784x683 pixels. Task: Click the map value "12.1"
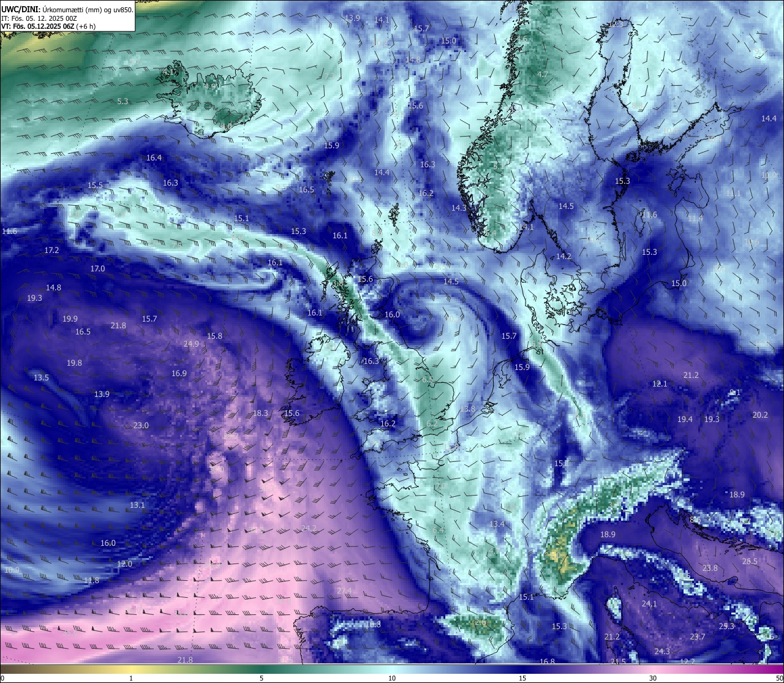click(660, 383)
